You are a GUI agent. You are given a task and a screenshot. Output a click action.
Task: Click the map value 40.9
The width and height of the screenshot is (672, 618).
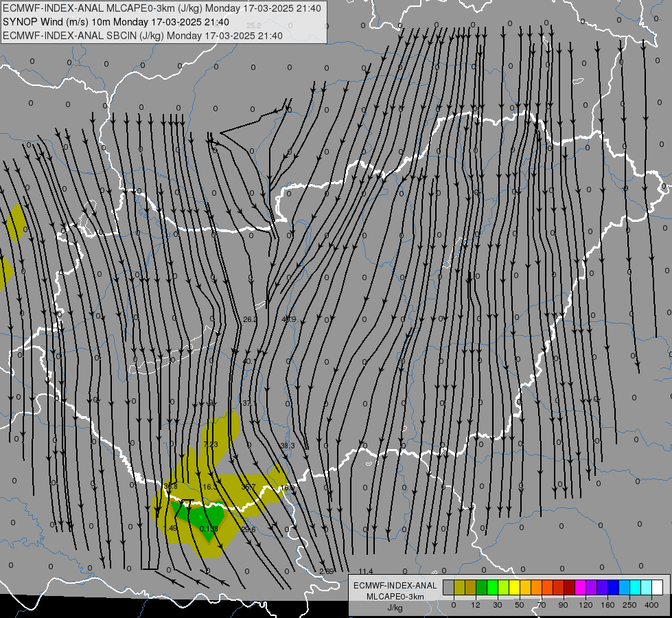point(289,319)
